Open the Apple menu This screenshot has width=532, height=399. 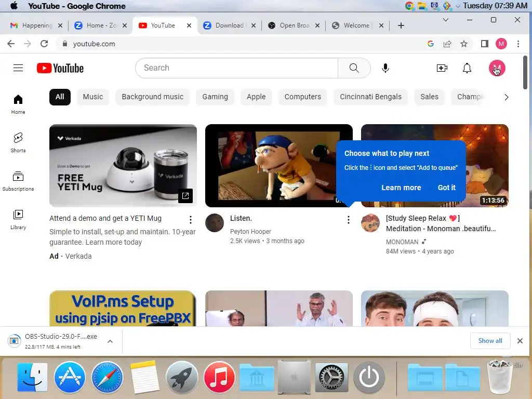click(x=14, y=6)
